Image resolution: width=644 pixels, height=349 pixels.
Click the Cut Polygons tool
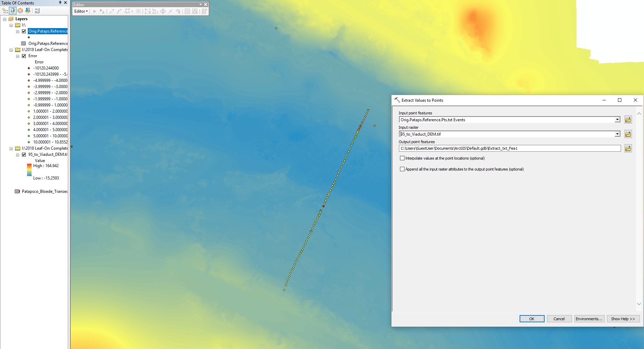tap(163, 11)
